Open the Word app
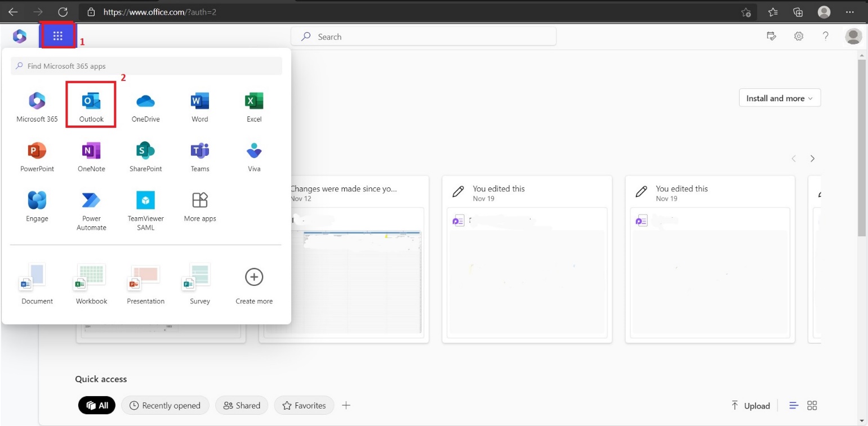 pyautogui.click(x=200, y=108)
